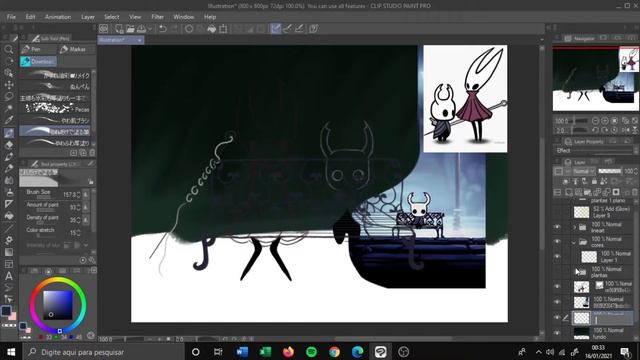The width and height of the screenshot is (640, 360).
Task: Select the Text tool 'A' icon
Action: click(9, 276)
